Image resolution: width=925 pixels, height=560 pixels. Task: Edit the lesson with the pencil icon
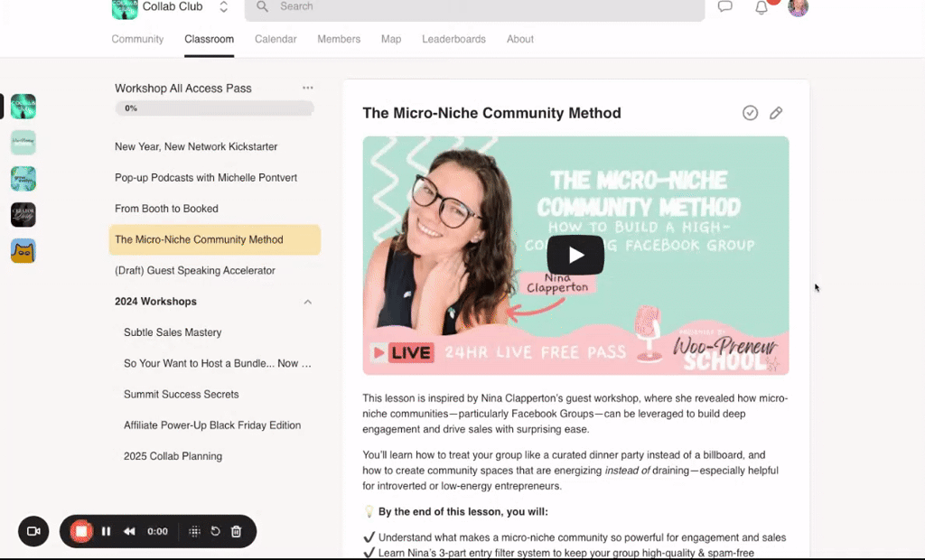tap(776, 113)
